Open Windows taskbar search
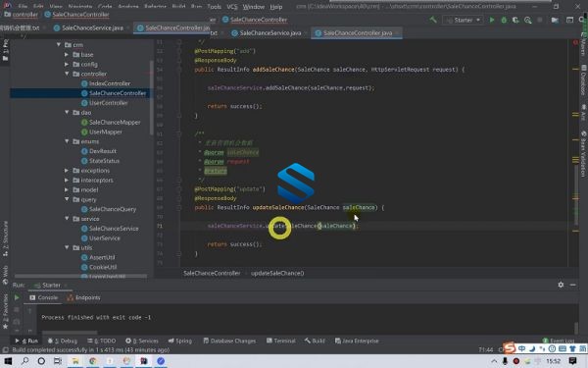 [x=25, y=361]
